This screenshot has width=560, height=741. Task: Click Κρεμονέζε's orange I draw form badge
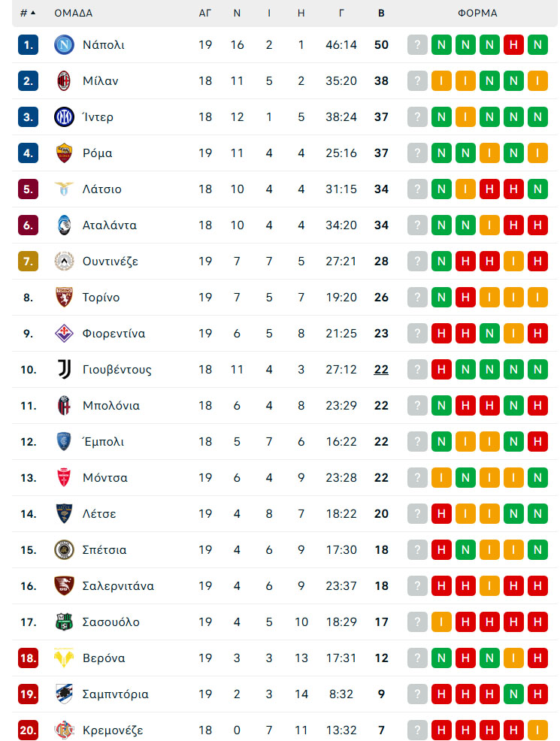[537, 730]
